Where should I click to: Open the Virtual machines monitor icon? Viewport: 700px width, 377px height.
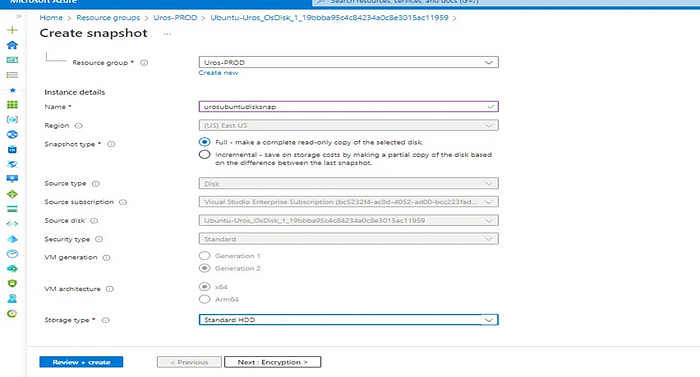point(12,179)
